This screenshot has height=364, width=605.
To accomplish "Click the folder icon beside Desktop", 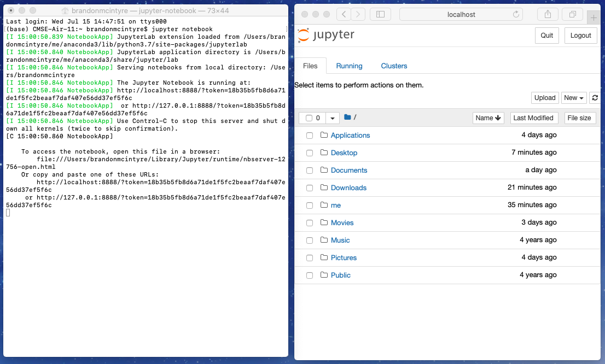I will (x=324, y=152).
